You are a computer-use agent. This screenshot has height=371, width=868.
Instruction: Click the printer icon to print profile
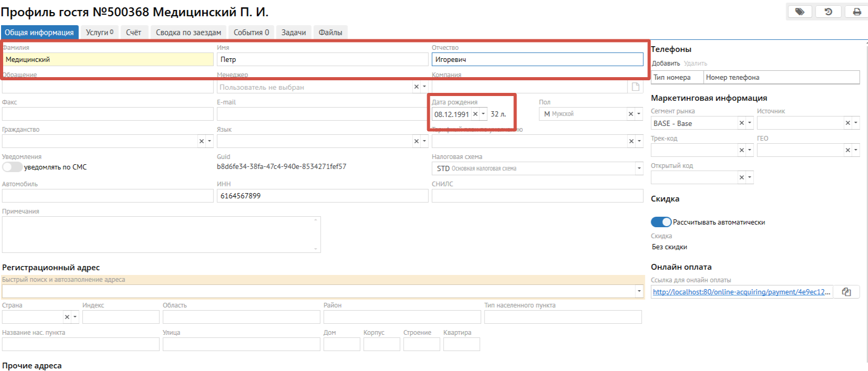[x=856, y=12]
